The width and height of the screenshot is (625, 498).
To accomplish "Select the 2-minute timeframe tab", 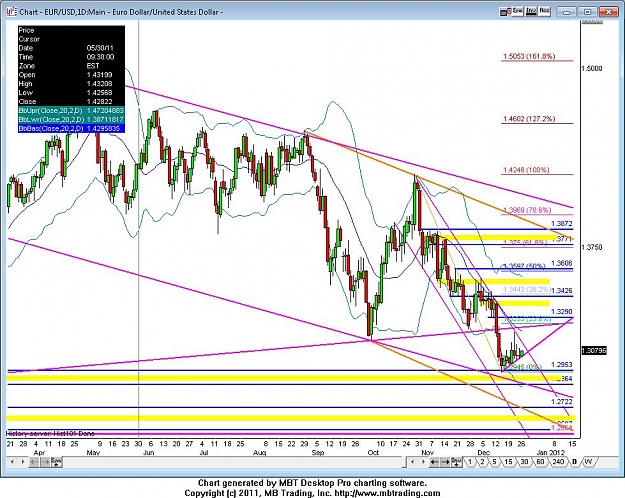I will (x=482, y=462).
